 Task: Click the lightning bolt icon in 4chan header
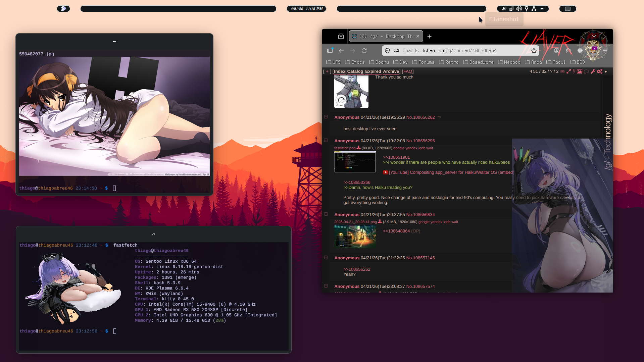(x=574, y=71)
